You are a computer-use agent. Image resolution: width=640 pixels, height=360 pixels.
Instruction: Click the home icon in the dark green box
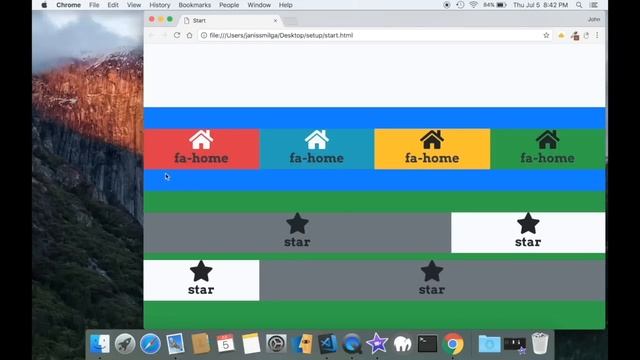coord(547,140)
